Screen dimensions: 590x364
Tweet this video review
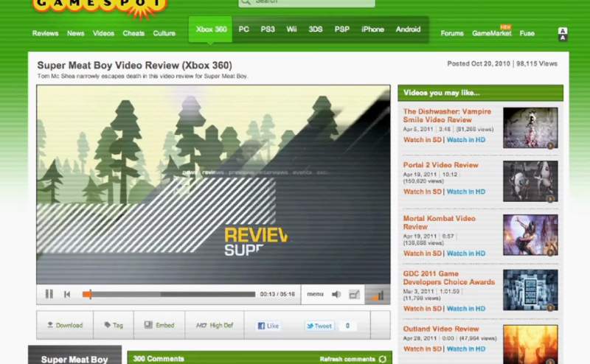[x=319, y=325]
